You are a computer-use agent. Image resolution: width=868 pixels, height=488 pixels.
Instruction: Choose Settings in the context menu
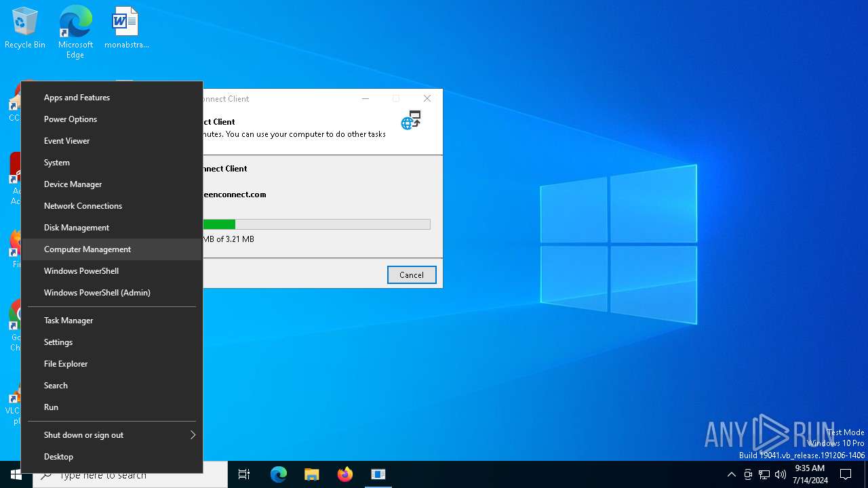tap(112, 342)
